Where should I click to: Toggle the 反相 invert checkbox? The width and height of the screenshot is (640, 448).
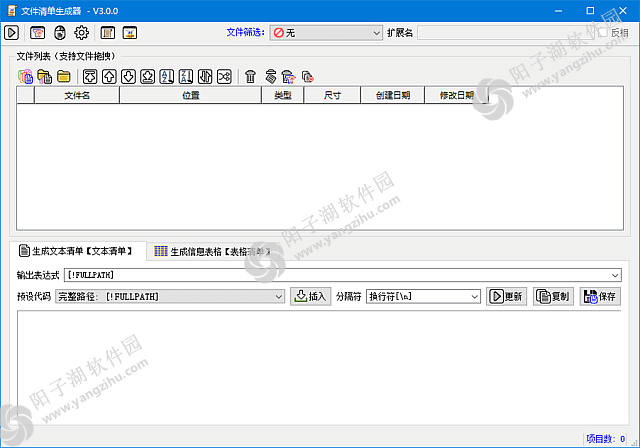(x=603, y=33)
